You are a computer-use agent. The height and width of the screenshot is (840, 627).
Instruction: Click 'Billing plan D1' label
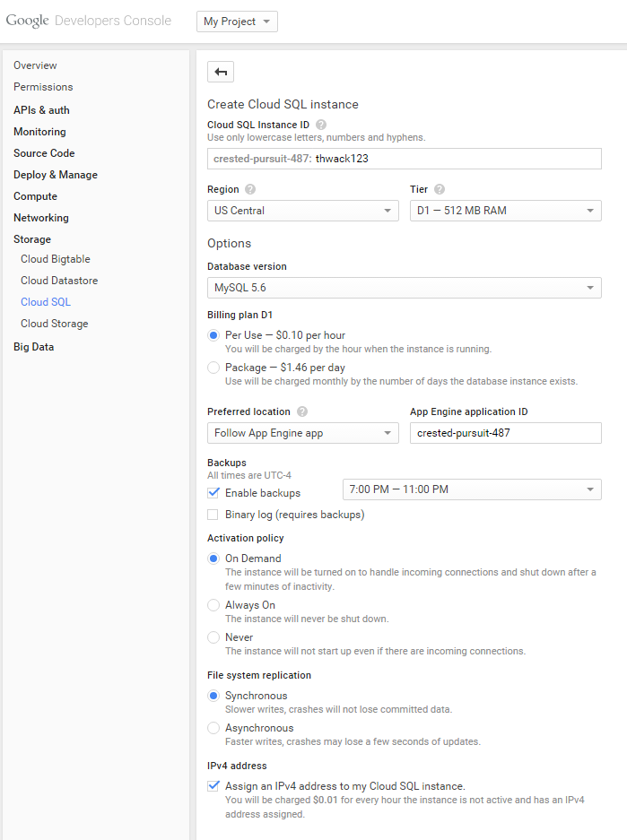click(x=240, y=315)
